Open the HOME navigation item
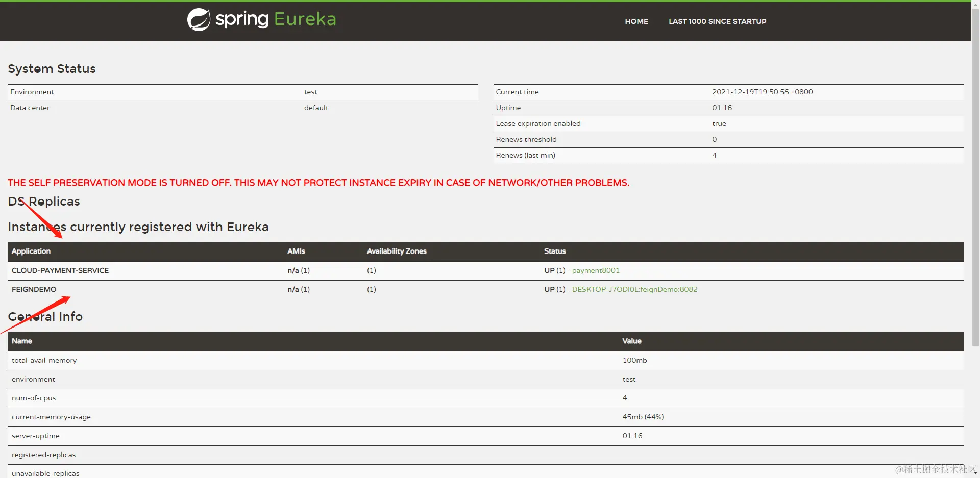This screenshot has height=478, width=980. [636, 21]
